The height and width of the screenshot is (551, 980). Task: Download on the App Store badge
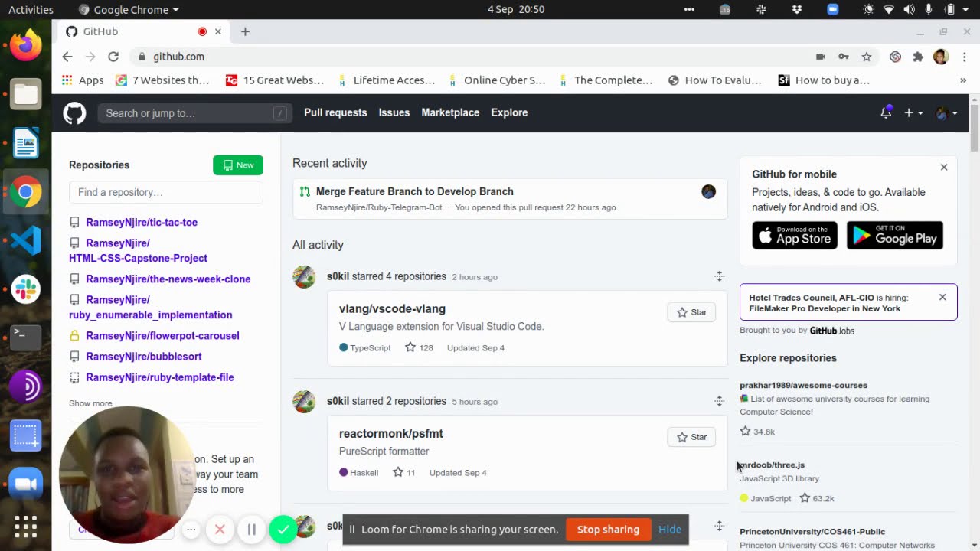click(795, 236)
